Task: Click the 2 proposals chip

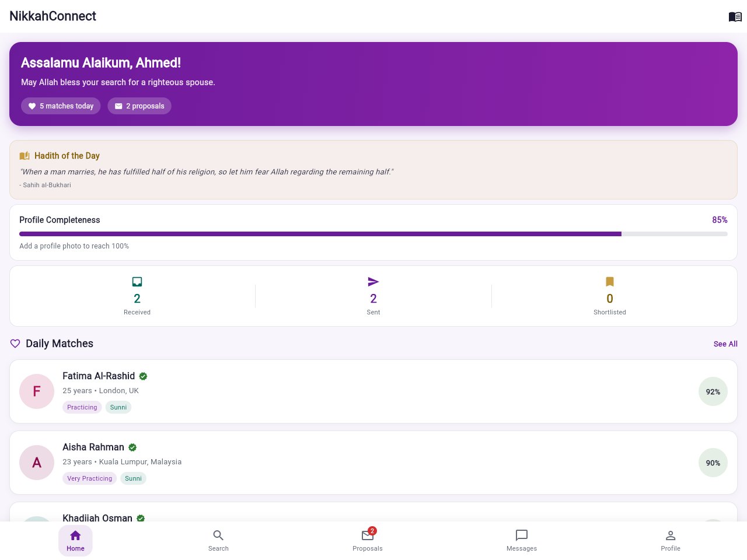Action: pos(139,106)
